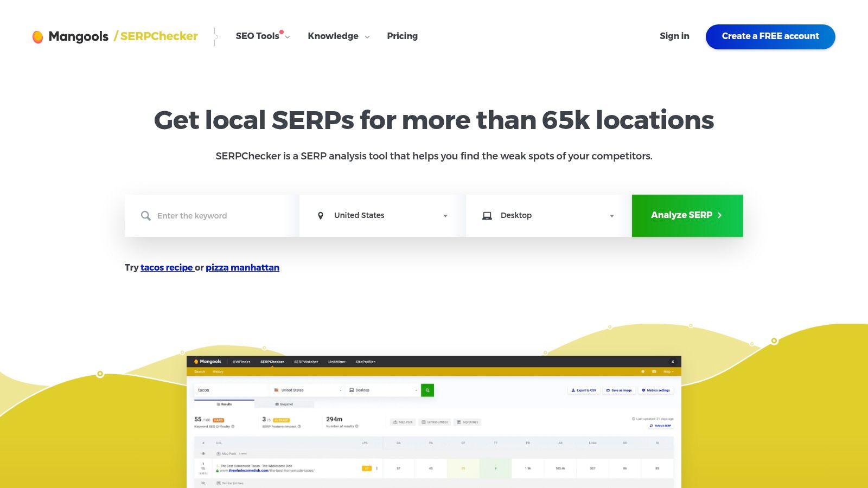Open the Desktop device dropdown arrow
Screen dimensions: 868x488
pyautogui.click(x=612, y=216)
